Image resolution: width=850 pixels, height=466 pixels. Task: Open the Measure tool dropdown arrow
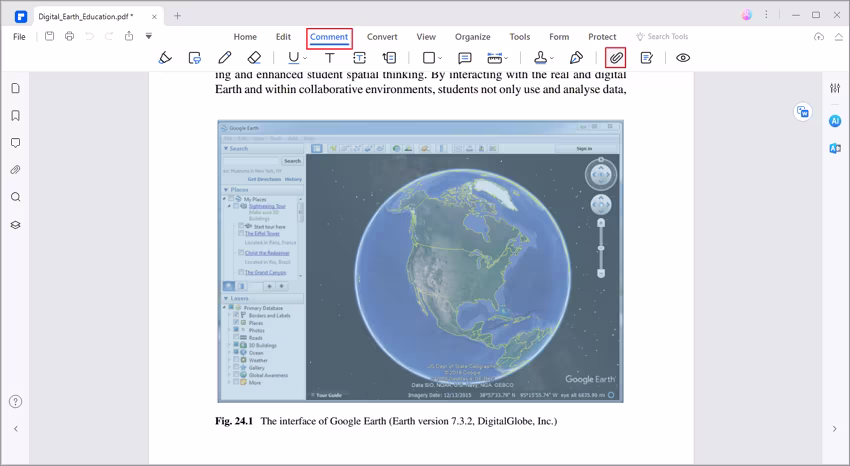pos(506,58)
